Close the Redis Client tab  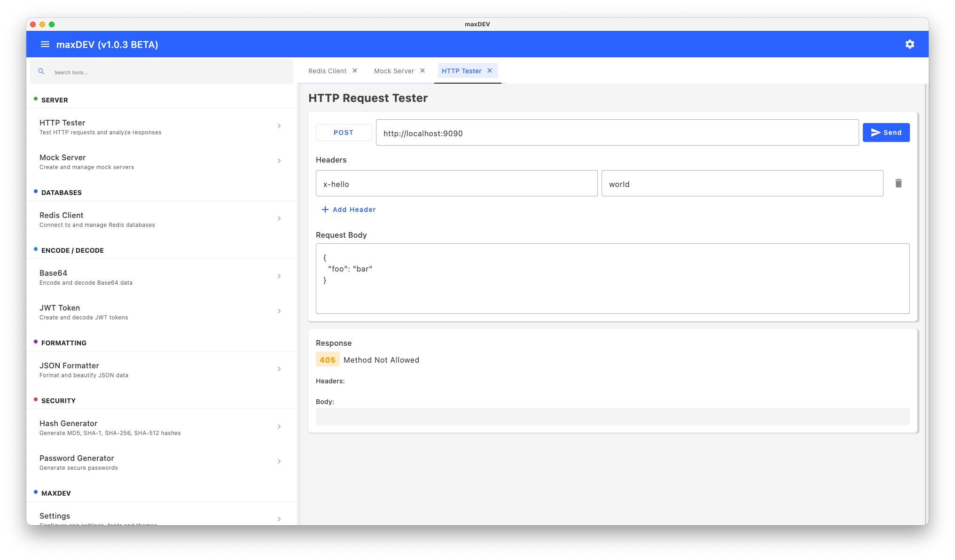click(355, 70)
